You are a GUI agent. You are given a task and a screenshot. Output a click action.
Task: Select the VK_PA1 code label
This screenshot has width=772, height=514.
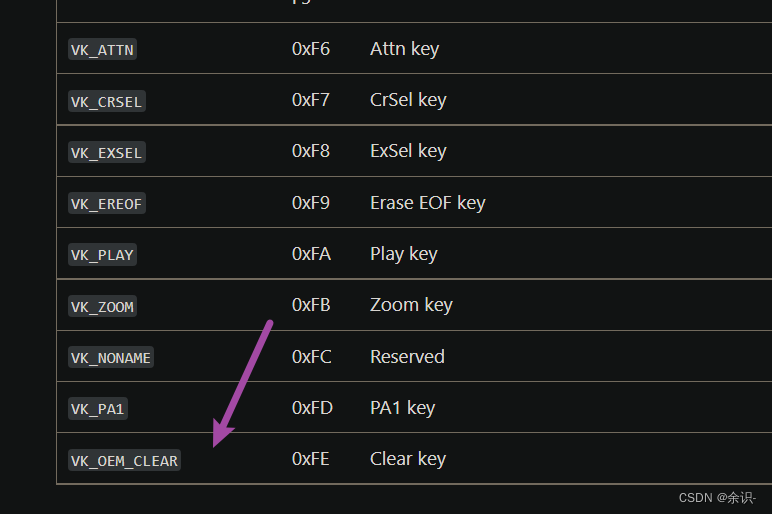click(98, 409)
